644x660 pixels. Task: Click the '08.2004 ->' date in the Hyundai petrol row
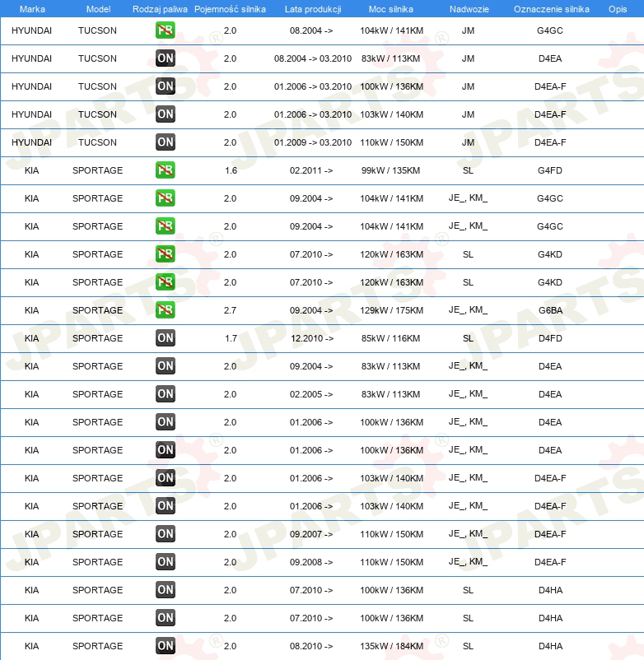coord(311,30)
